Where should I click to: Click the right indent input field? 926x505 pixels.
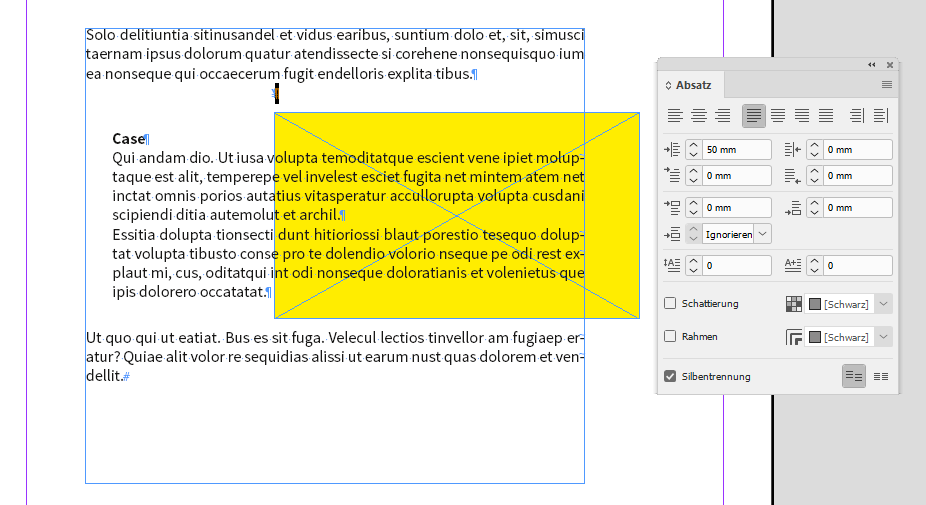857,150
